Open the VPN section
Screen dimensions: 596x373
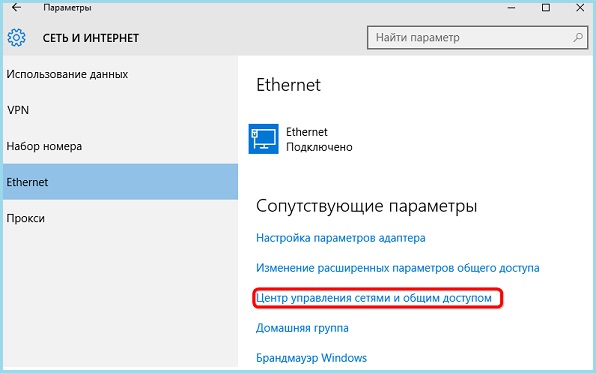point(120,110)
